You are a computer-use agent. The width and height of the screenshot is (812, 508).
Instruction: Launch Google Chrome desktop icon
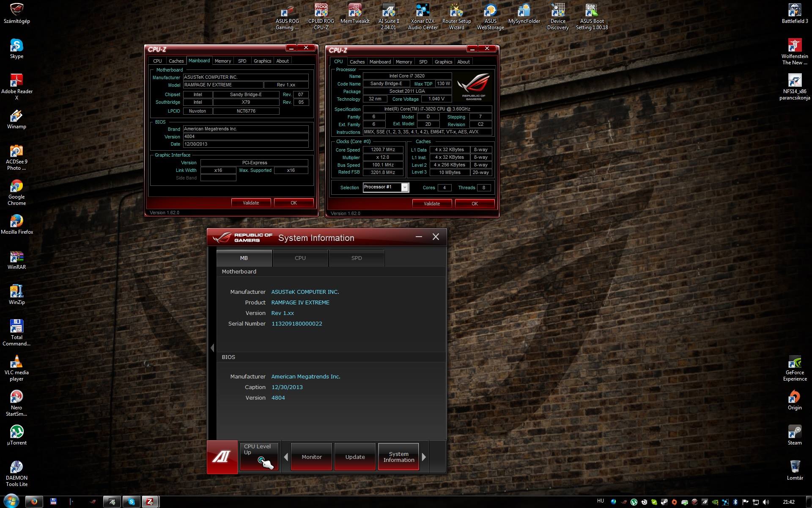[16, 193]
